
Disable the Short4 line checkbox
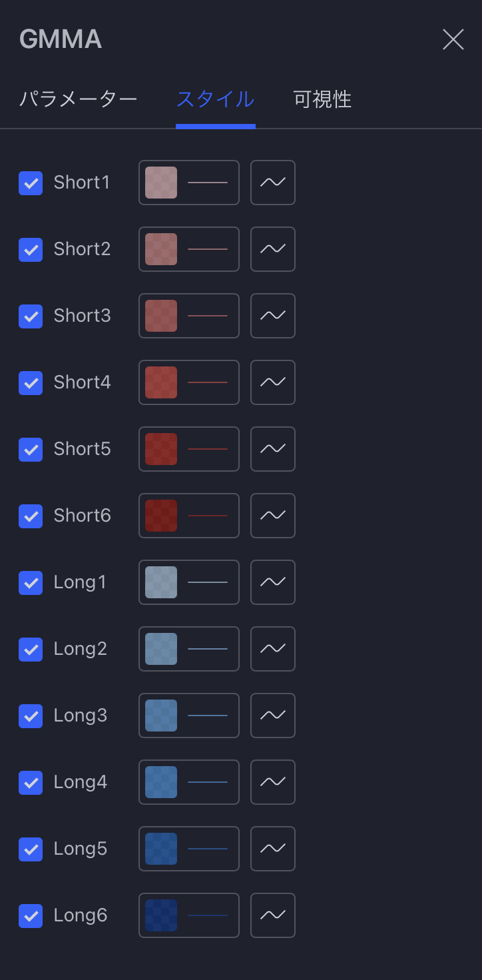click(x=31, y=382)
